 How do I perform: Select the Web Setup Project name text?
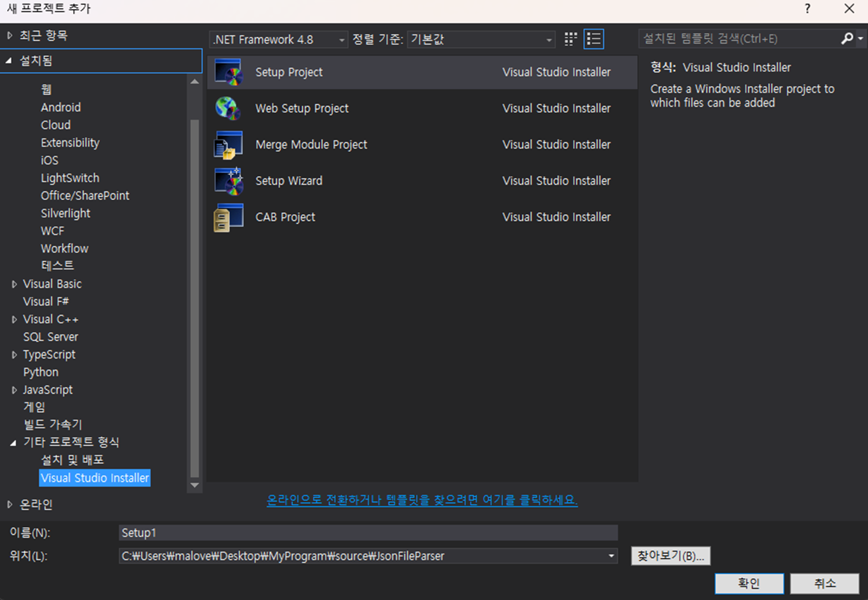tap(302, 108)
